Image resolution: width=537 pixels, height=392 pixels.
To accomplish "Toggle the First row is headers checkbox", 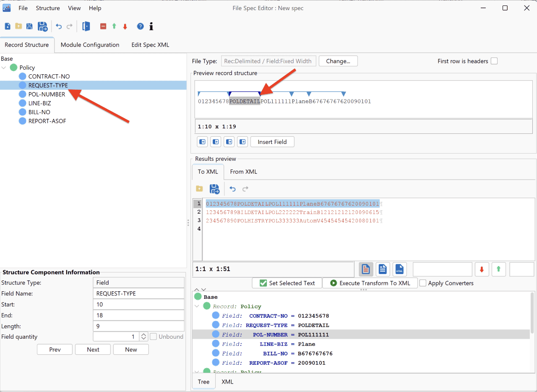I will pyautogui.click(x=494, y=61).
